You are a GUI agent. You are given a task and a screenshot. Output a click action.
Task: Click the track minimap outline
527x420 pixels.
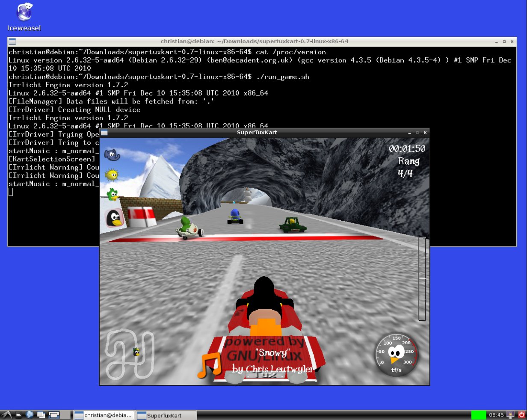[x=129, y=354]
